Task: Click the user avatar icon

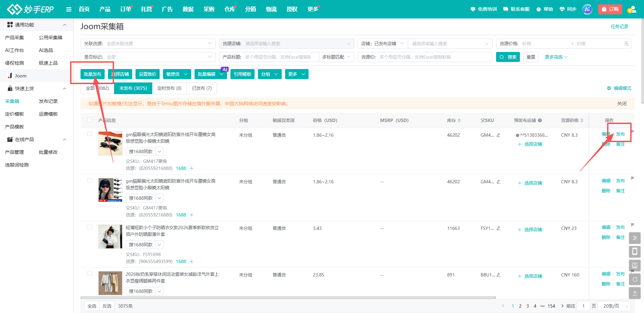Action: tap(632, 9)
